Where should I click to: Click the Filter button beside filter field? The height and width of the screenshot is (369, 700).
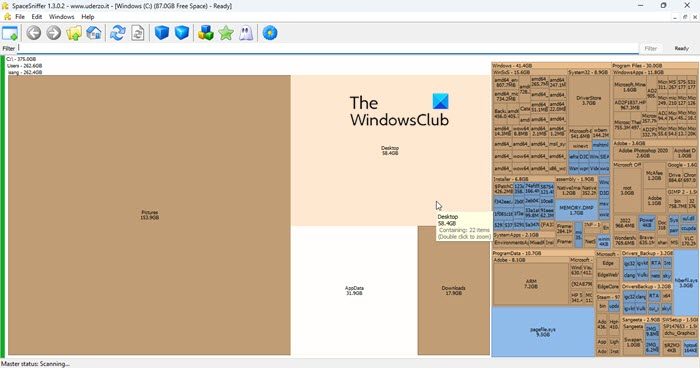coord(650,48)
